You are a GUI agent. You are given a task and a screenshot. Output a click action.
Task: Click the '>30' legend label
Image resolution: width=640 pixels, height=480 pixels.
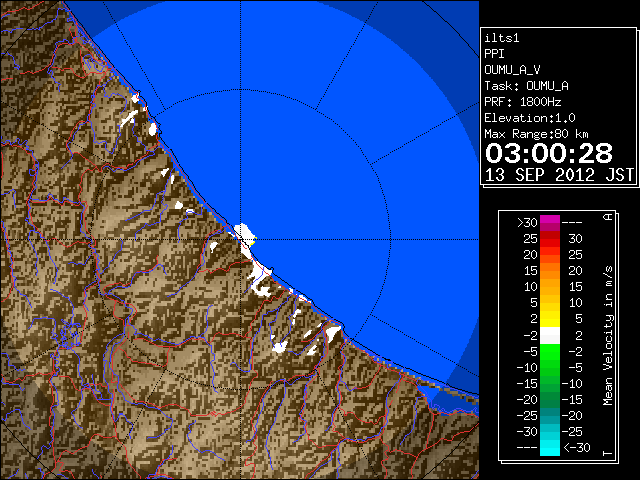pyautogui.click(x=527, y=223)
